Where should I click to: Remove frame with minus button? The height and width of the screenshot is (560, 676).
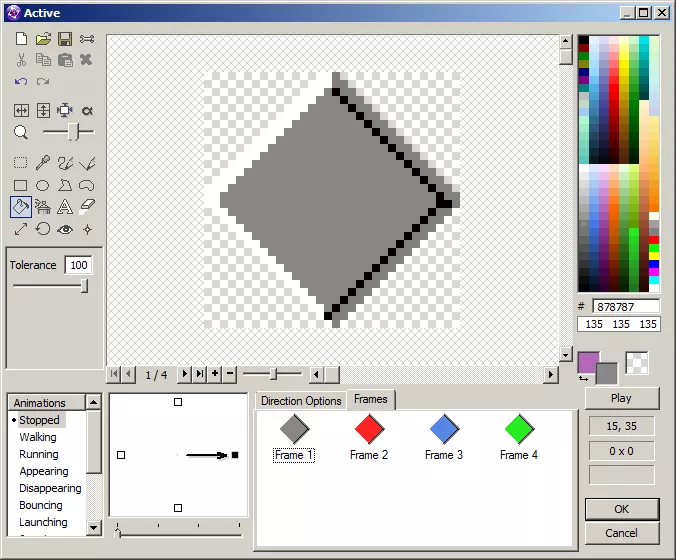[x=230, y=374]
